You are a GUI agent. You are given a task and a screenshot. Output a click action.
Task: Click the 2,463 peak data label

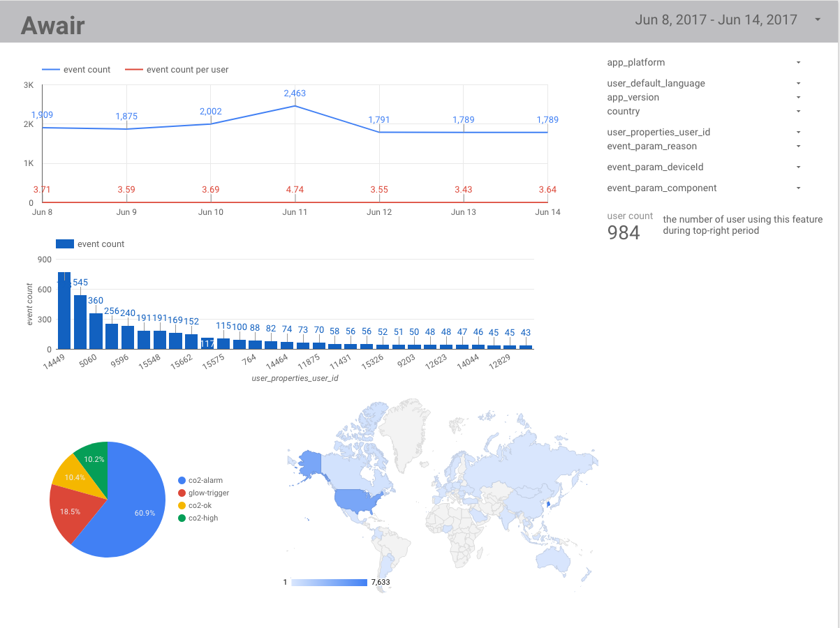pyautogui.click(x=295, y=93)
